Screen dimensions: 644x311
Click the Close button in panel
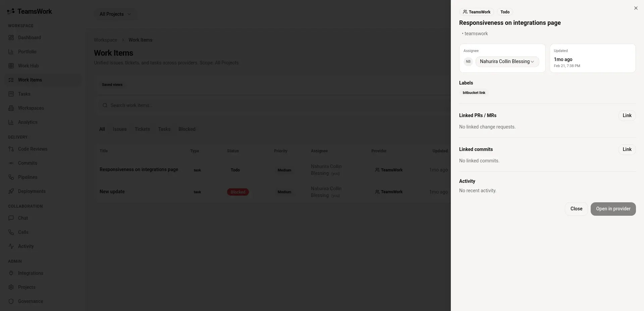pos(576,209)
